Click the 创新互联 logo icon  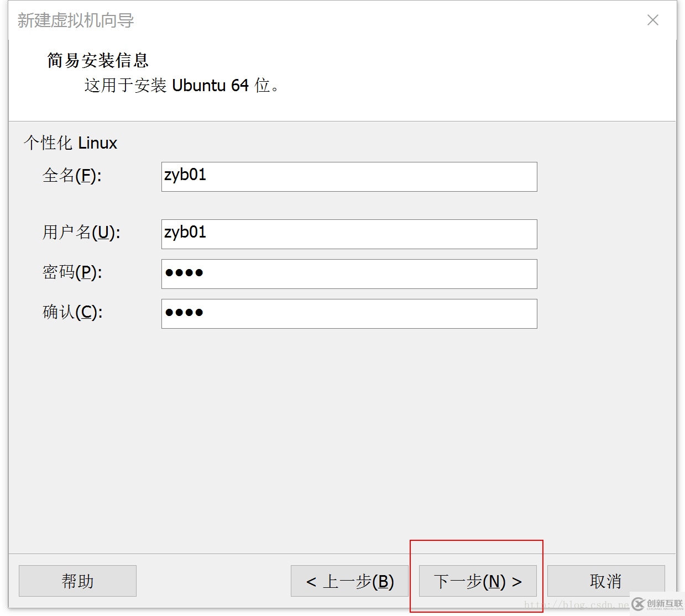click(640, 604)
